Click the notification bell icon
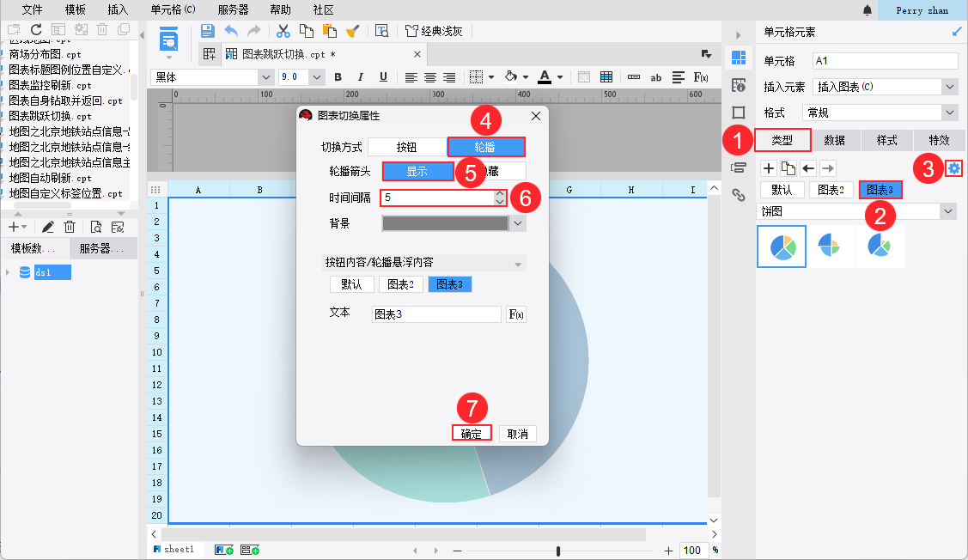Screen dimensions: 968x560 pos(868,10)
